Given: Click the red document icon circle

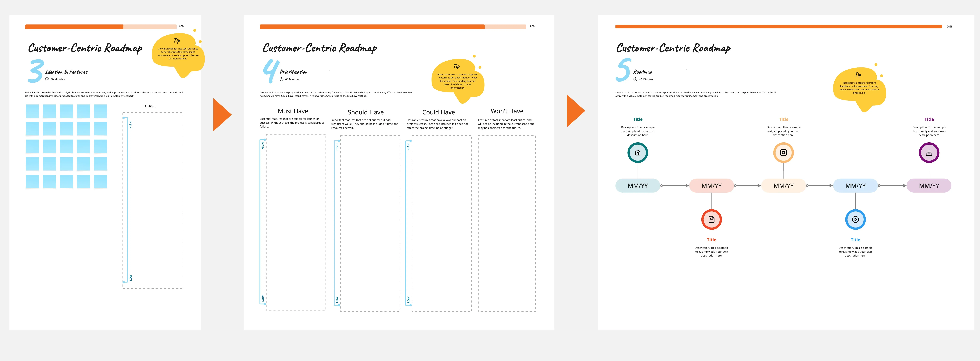Looking at the screenshot, I should point(711,220).
